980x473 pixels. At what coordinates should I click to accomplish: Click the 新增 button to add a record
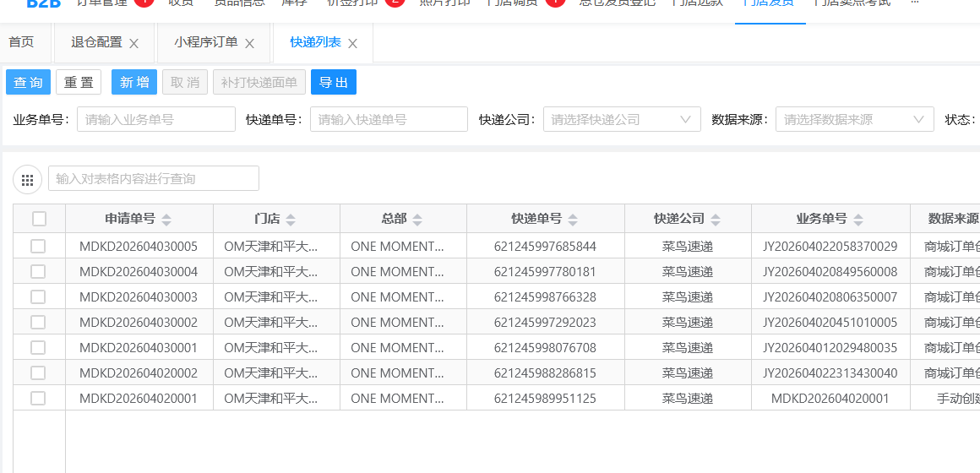pyautogui.click(x=134, y=82)
